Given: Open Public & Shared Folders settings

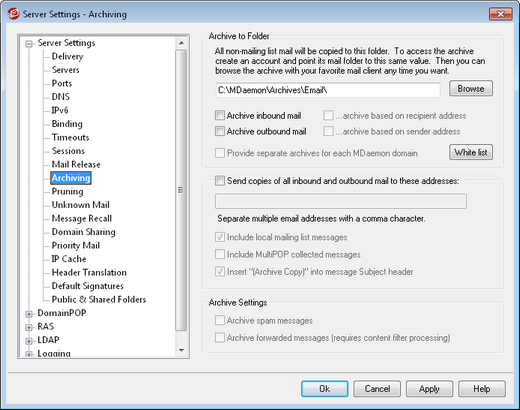Looking at the screenshot, I should [x=99, y=299].
